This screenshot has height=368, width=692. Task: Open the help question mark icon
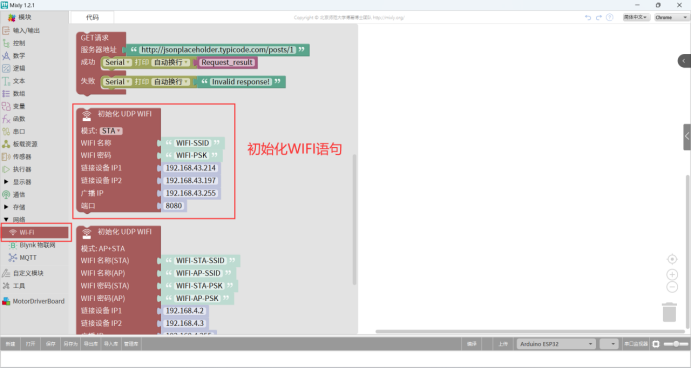click(609, 17)
